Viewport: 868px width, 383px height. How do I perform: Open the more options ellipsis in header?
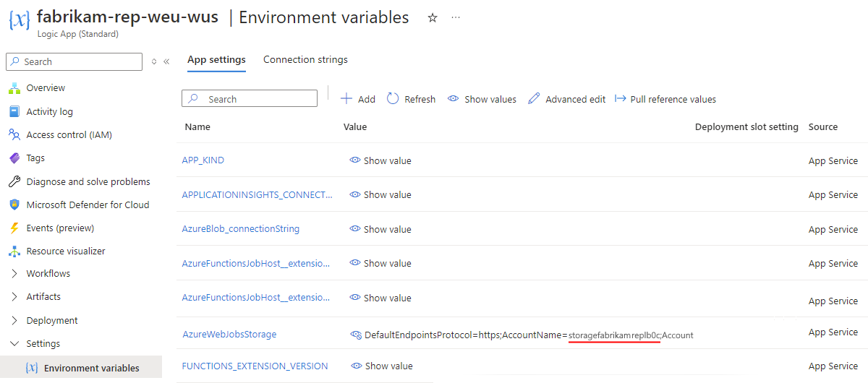[456, 18]
